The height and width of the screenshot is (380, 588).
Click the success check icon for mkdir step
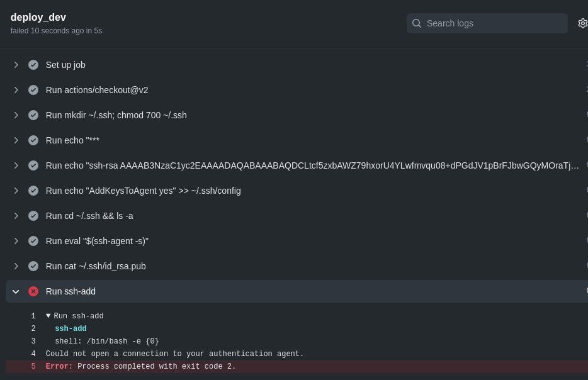(x=33, y=115)
